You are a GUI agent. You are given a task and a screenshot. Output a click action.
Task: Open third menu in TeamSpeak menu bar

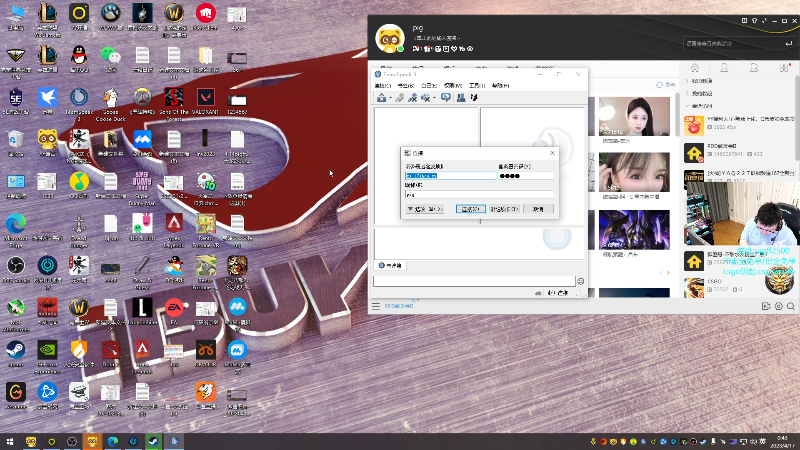point(429,85)
